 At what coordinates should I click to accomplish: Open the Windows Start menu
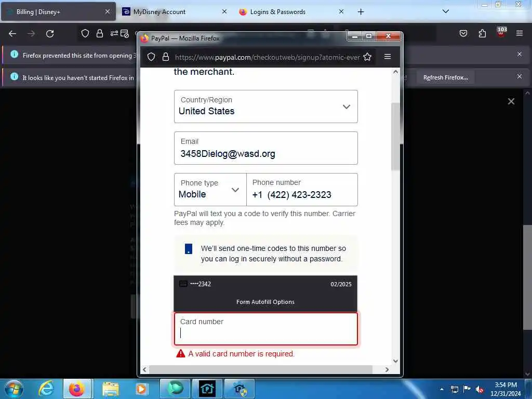(14, 389)
